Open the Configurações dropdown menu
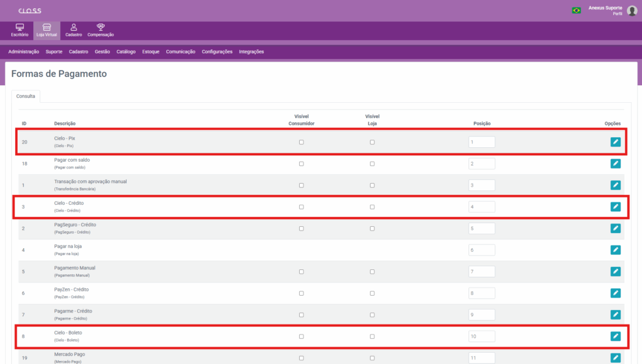 pyautogui.click(x=217, y=51)
